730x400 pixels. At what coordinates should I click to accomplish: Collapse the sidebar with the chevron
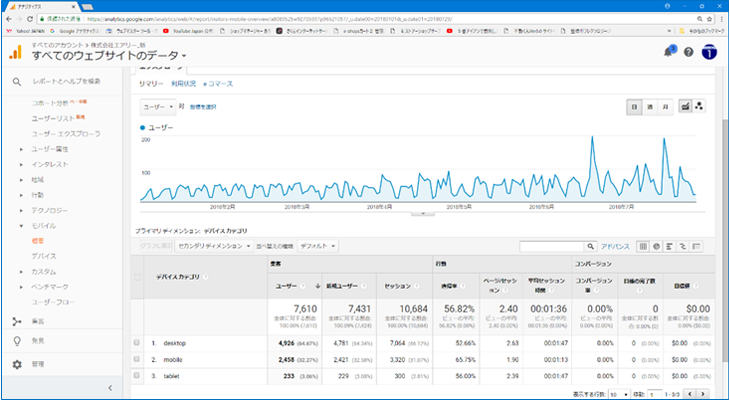pyautogui.click(x=110, y=387)
